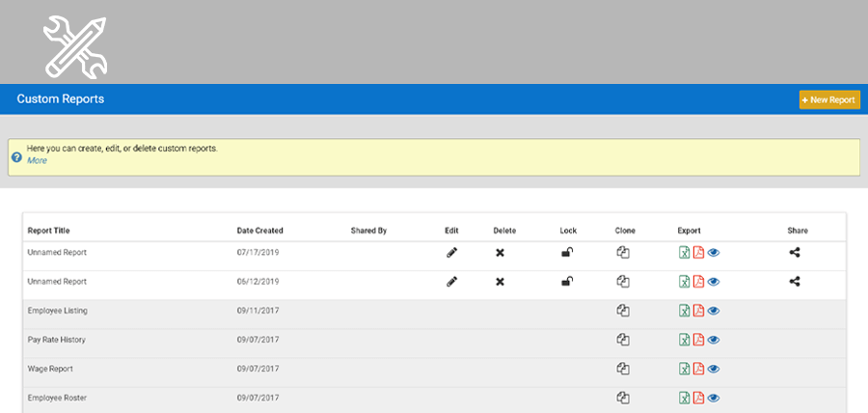Viewport: 868px width, 413px height.
Task: Click the 09/11/2017 date cell
Action: coord(258,311)
